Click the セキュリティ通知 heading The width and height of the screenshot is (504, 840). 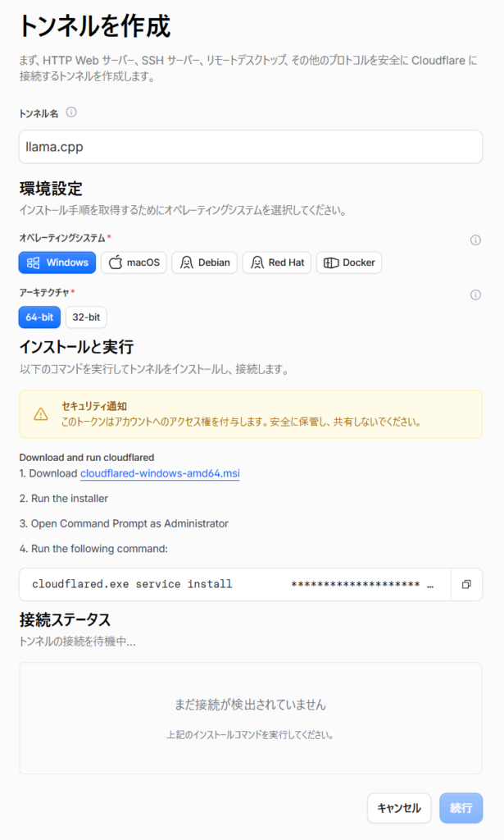pyautogui.click(x=94, y=406)
